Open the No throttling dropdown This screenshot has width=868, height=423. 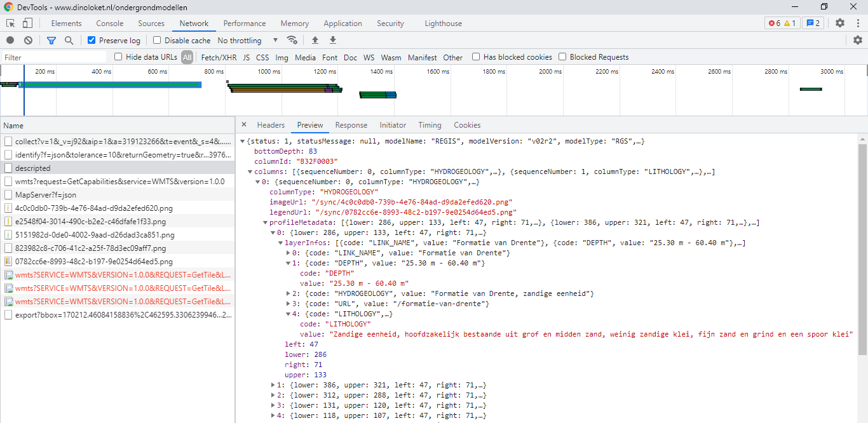248,40
